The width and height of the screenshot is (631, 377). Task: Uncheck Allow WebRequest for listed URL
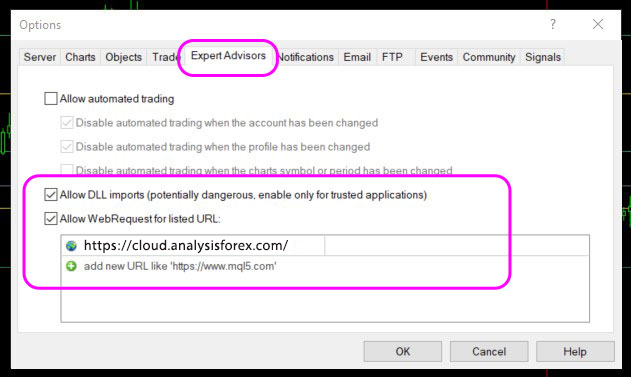(51, 219)
